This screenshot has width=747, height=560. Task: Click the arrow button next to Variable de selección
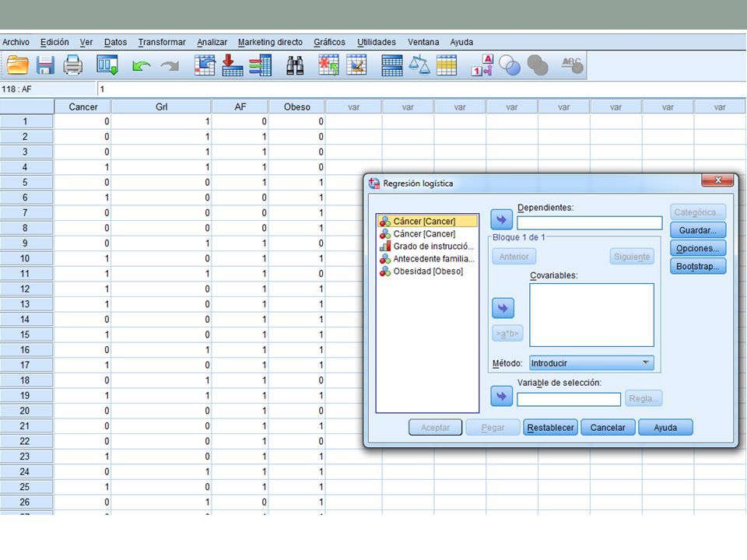502,396
